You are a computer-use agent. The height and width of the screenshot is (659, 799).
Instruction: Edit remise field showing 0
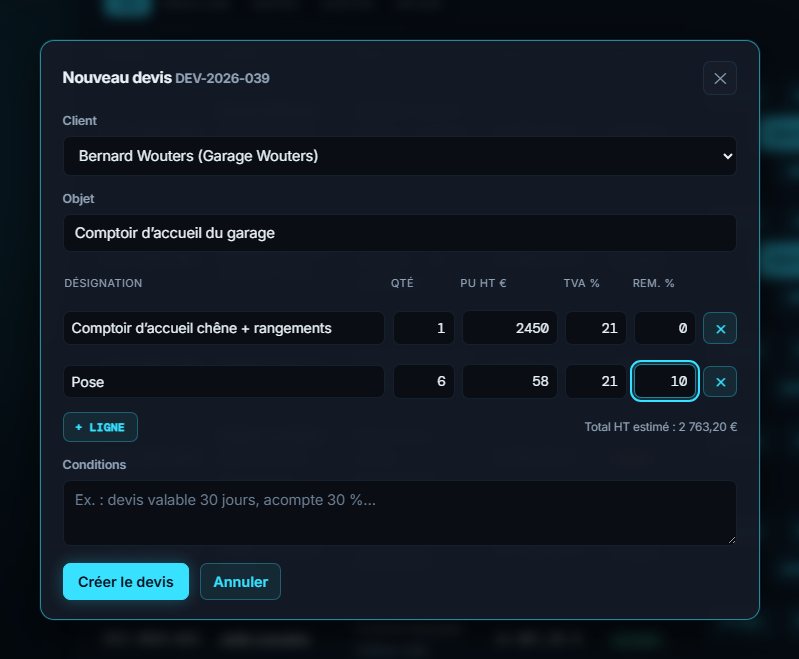point(664,328)
